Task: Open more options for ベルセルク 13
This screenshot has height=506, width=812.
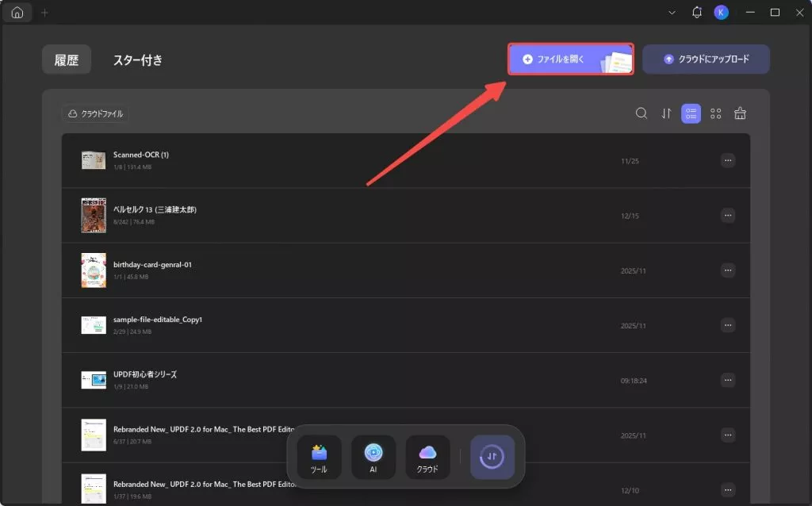Action: point(728,216)
